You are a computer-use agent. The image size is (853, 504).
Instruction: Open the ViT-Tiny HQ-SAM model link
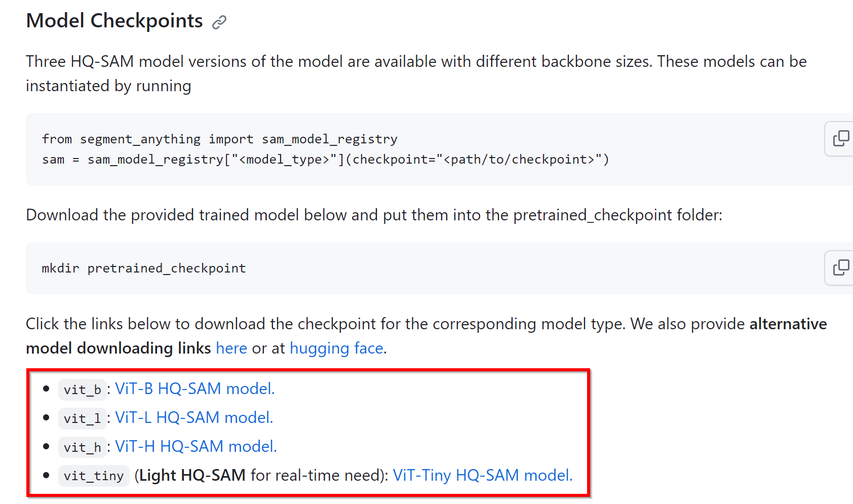pos(482,475)
